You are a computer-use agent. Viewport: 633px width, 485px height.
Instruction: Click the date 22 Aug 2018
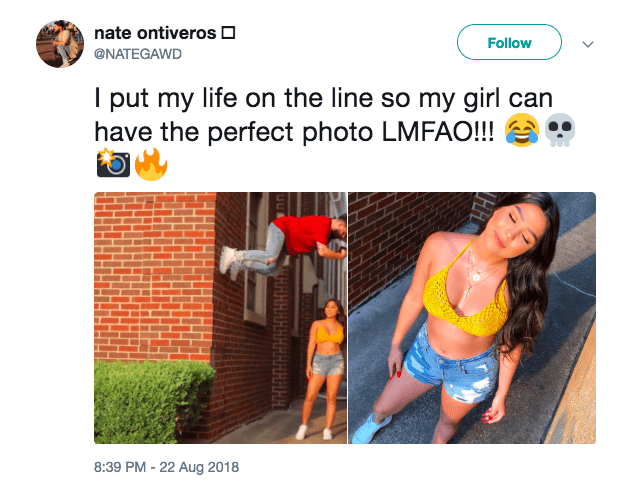coord(199,467)
